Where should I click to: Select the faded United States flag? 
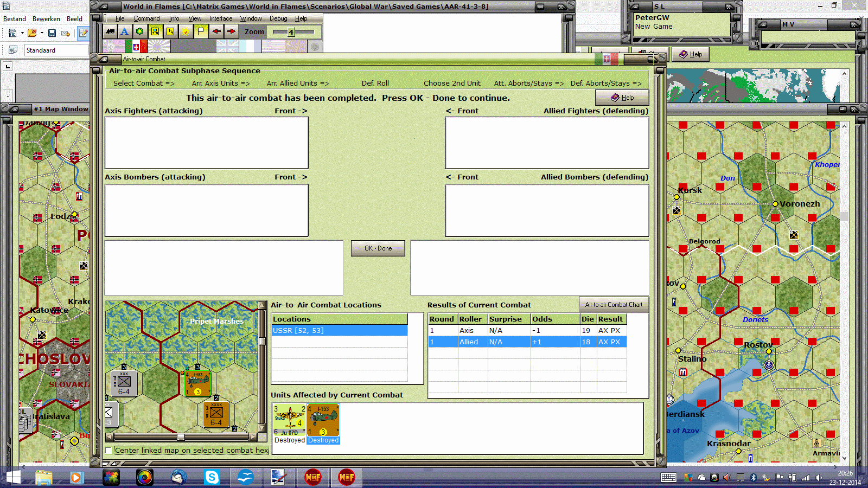click(x=273, y=47)
